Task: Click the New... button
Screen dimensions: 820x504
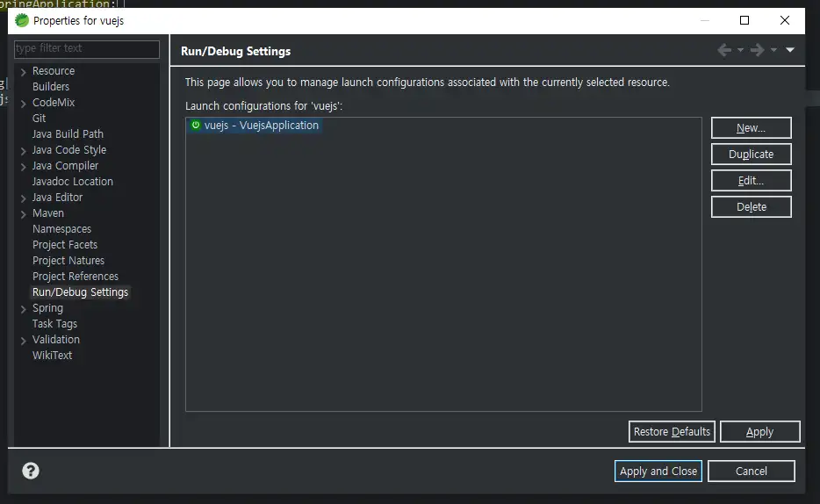Action: pos(751,127)
